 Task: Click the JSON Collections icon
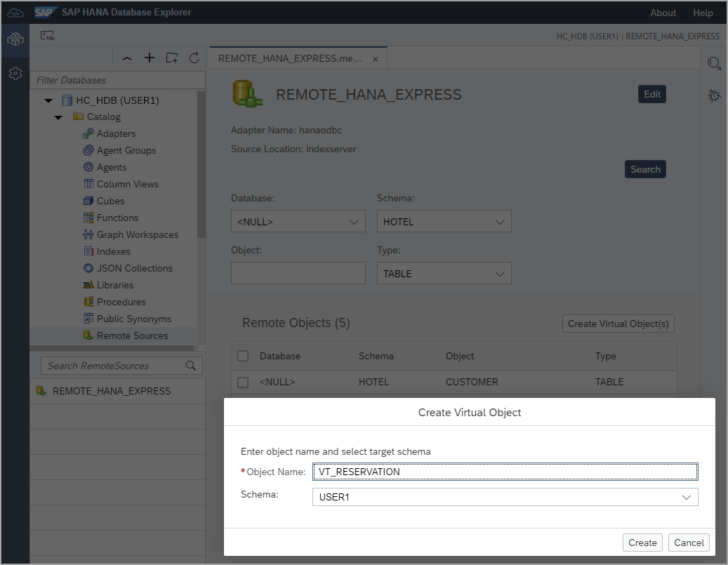click(x=88, y=268)
